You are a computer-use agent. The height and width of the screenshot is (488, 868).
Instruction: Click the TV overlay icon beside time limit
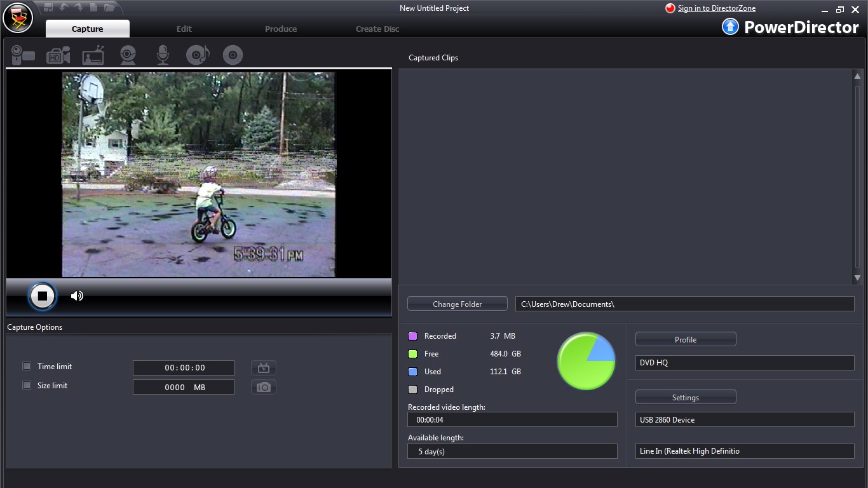(x=264, y=368)
